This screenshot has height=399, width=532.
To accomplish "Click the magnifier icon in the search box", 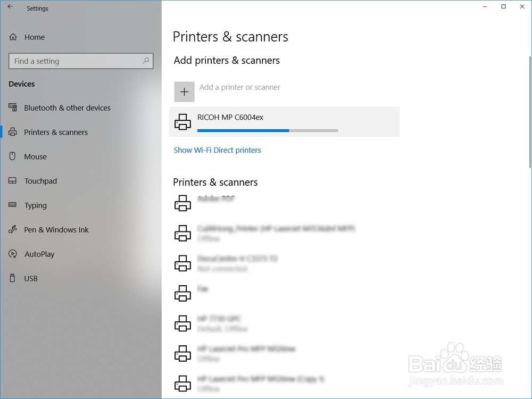I will click(x=146, y=61).
